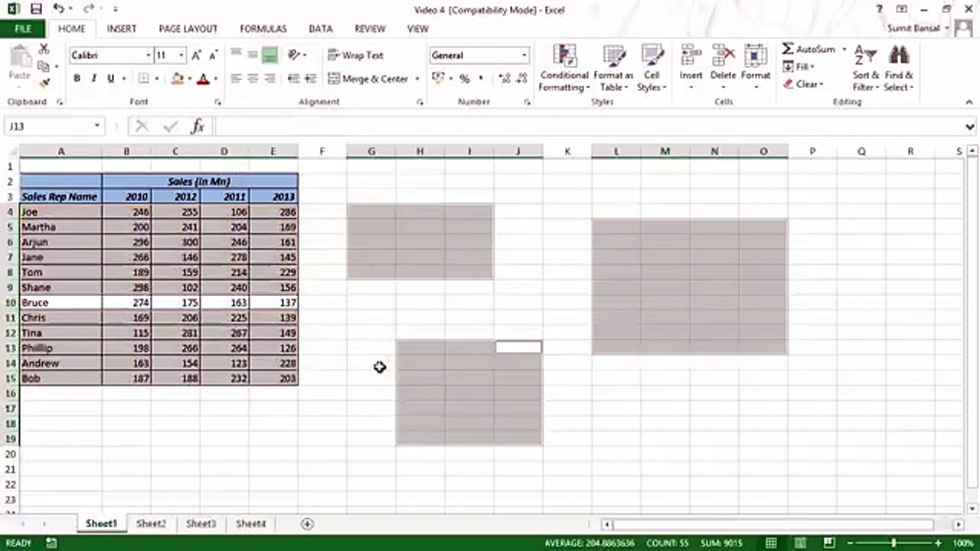
Task: Open the font size dropdown
Action: tap(181, 55)
